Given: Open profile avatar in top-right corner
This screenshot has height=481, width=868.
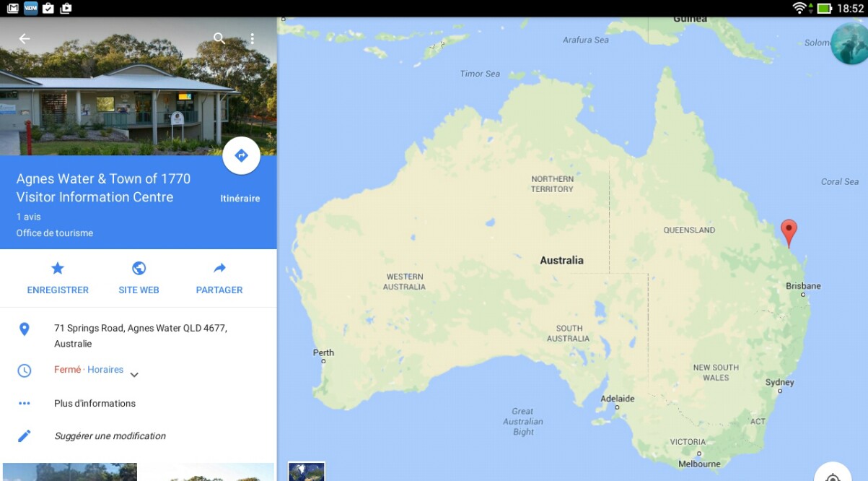Looking at the screenshot, I should click(849, 44).
